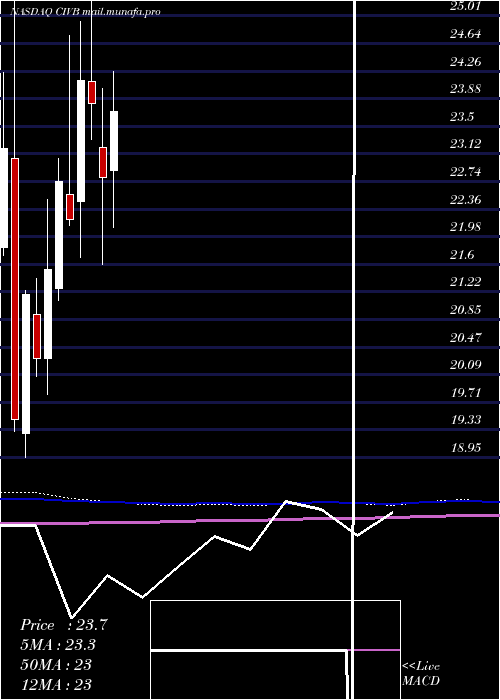
Task: Click the 23.5 price axis label
Action: 462,117
